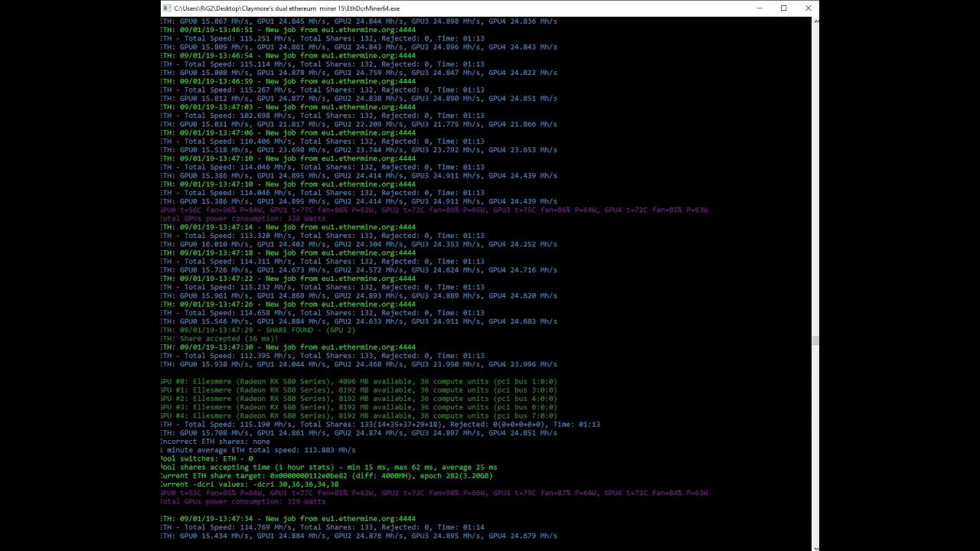Click the line with timestamp 09/01/19-13:47:34
This screenshot has width=980, height=551.
click(x=289, y=519)
